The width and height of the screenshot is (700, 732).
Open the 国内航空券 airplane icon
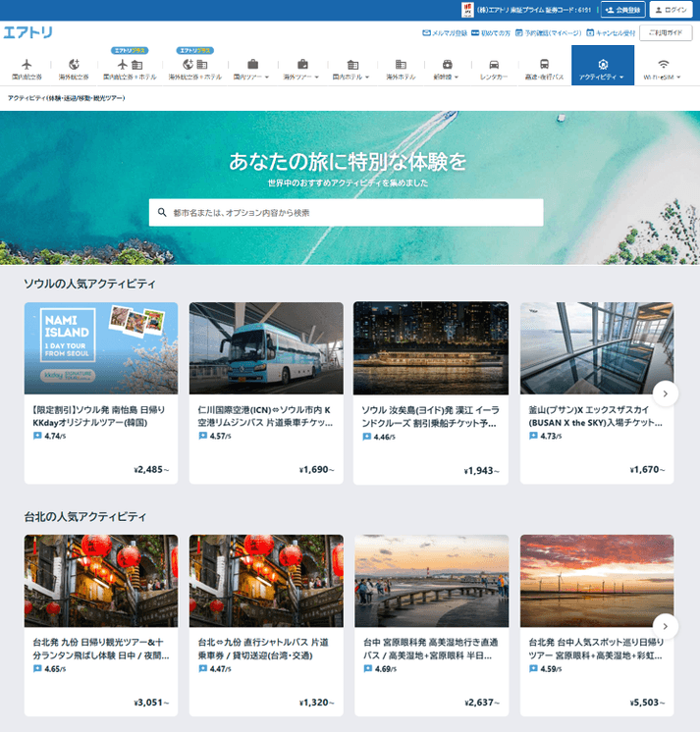pos(27,64)
